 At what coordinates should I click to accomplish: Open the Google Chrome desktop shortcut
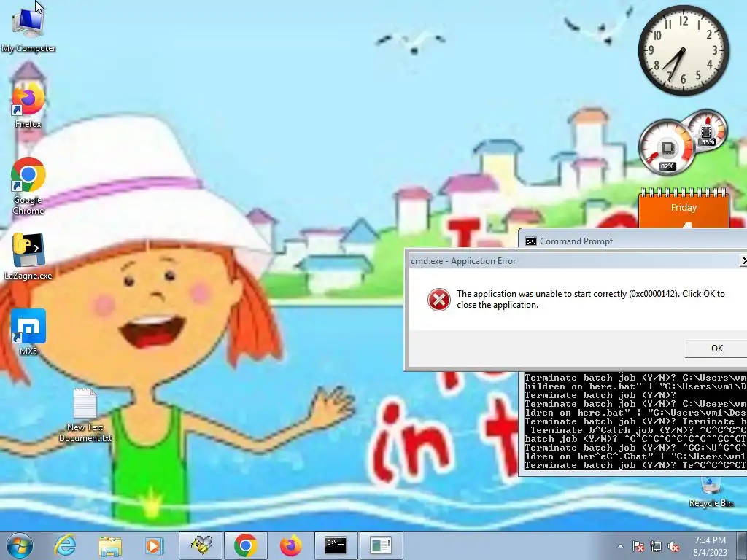pos(28,187)
